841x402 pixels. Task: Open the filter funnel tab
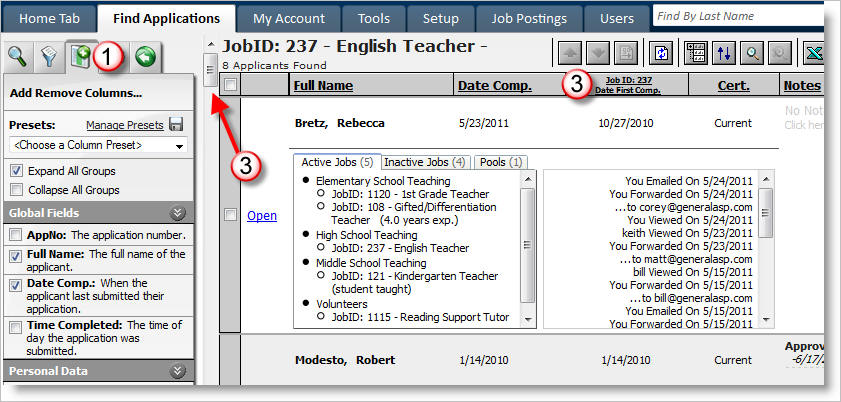coord(47,57)
